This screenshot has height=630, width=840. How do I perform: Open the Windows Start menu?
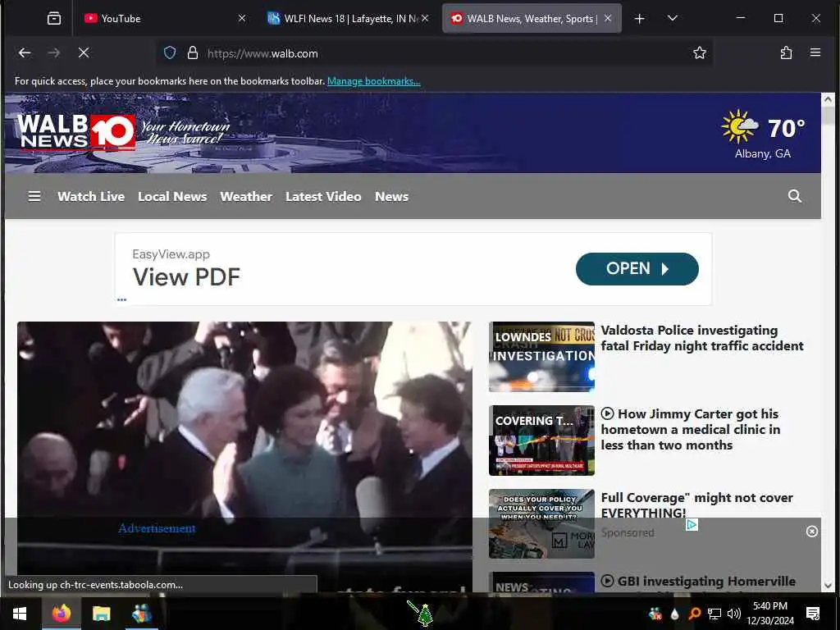(20, 614)
